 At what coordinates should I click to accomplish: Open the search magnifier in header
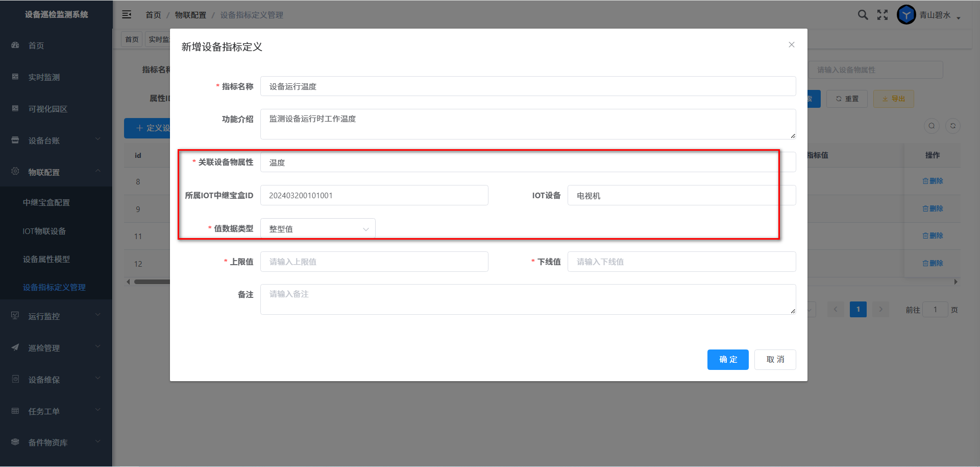click(863, 15)
